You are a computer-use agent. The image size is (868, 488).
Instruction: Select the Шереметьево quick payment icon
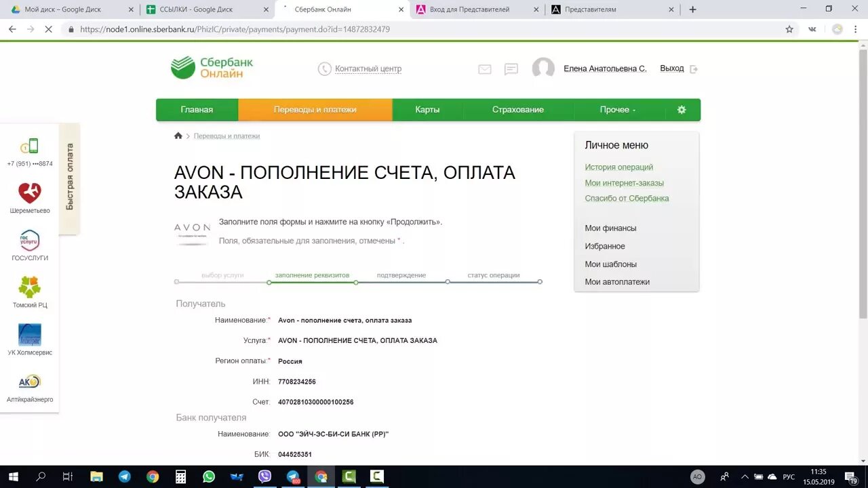pyautogui.click(x=30, y=193)
